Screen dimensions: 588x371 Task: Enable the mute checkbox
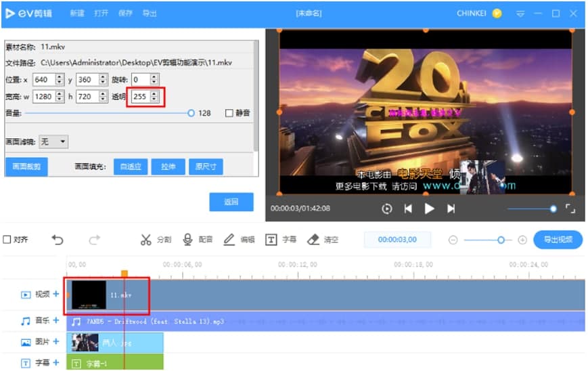pyautogui.click(x=229, y=113)
